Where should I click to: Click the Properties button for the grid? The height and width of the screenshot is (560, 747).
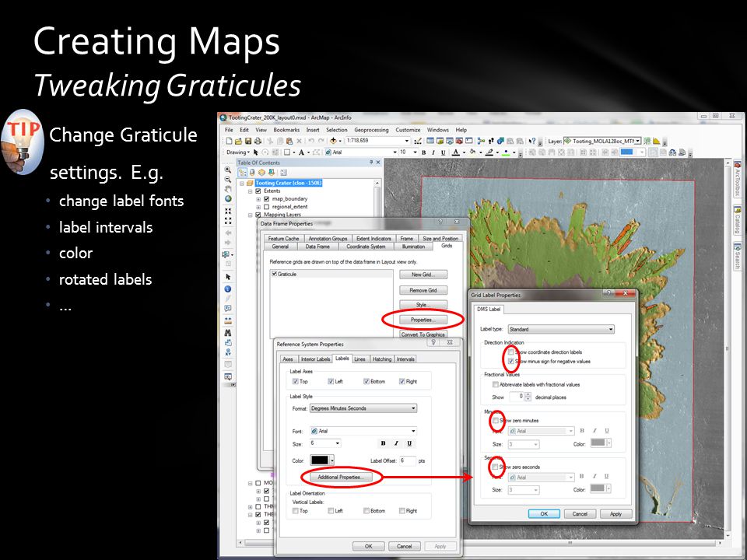[x=423, y=320]
